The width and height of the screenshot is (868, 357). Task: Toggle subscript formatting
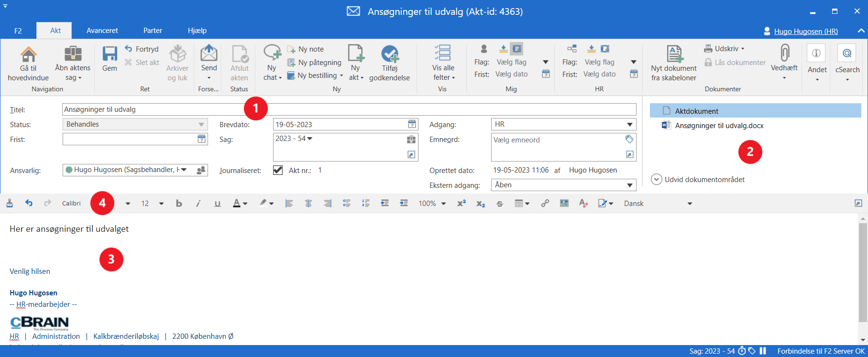481,204
